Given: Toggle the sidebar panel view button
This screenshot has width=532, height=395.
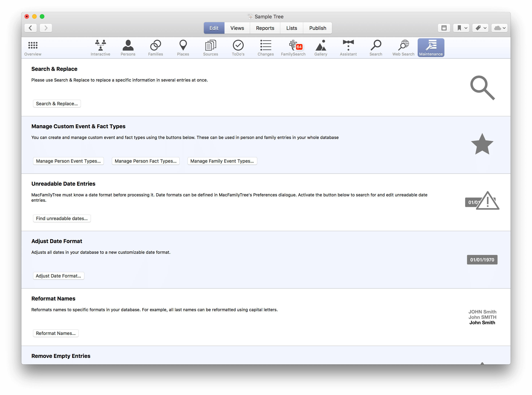Looking at the screenshot, I should point(444,28).
